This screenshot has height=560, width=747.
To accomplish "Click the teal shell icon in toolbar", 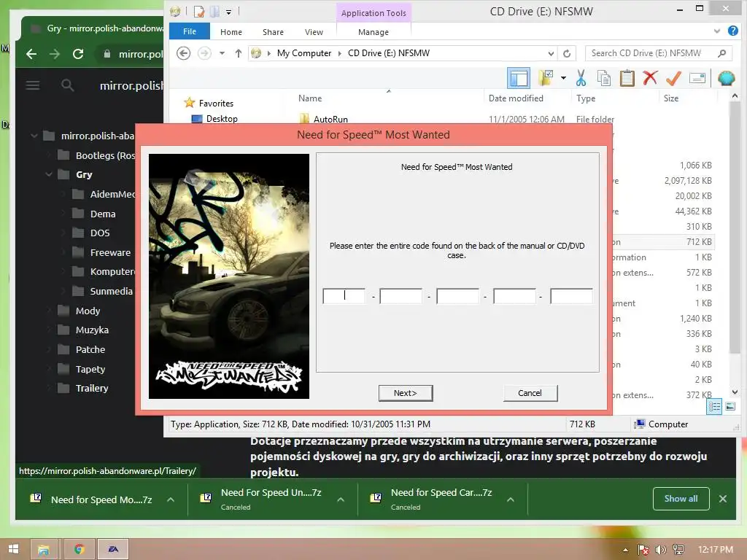I will coord(726,77).
